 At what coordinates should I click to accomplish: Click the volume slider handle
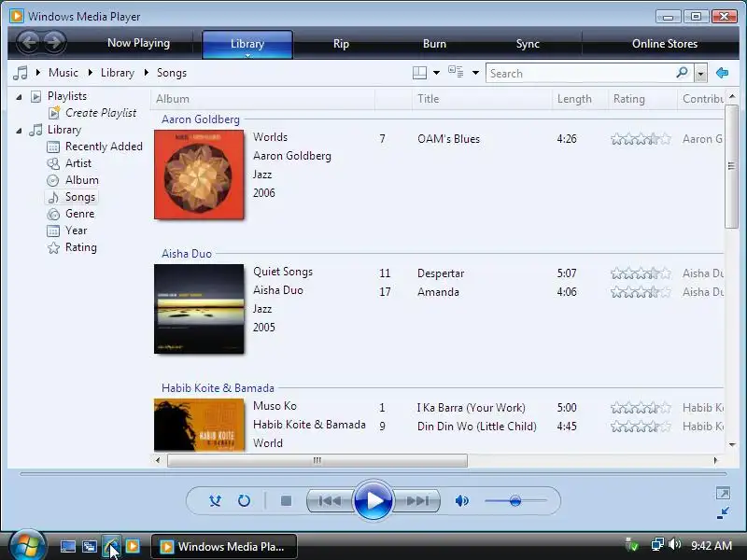[x=515, y=501]
